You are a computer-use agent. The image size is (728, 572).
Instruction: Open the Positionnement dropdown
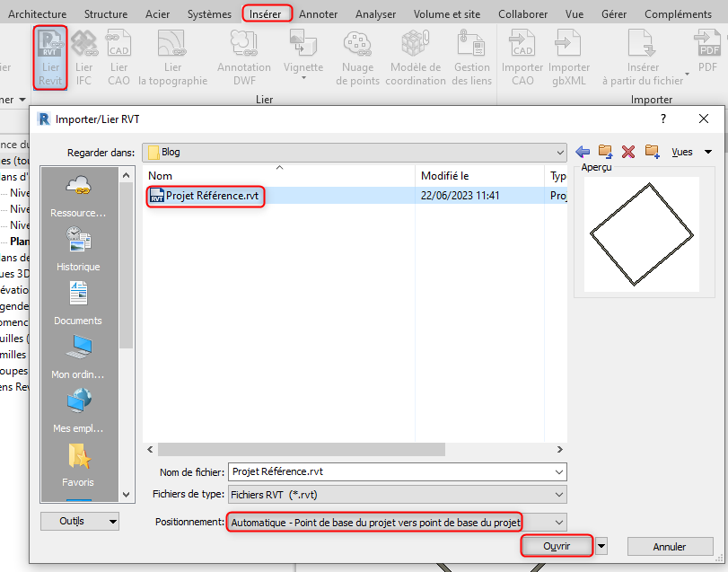560,522
